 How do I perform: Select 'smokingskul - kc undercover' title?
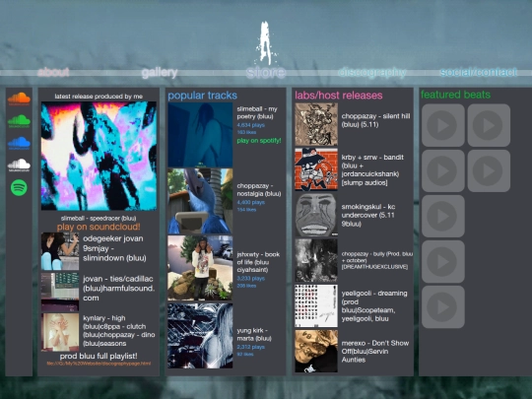[368, 211]
